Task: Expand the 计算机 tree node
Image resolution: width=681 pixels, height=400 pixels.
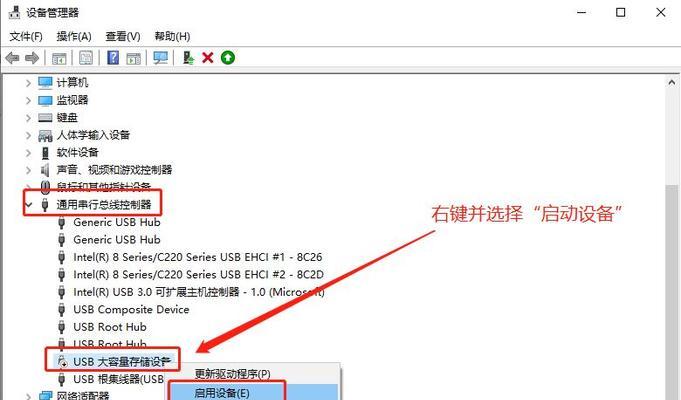Action: point(28,83)
